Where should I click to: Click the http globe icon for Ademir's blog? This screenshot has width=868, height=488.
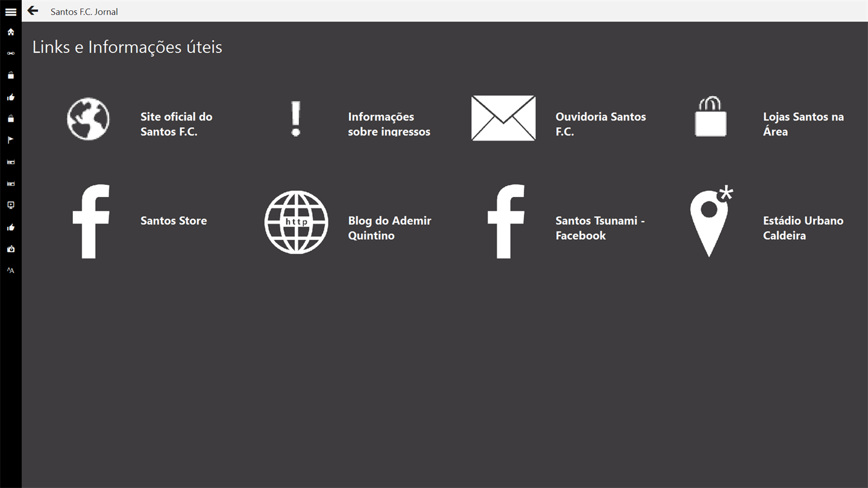point(296,222)
